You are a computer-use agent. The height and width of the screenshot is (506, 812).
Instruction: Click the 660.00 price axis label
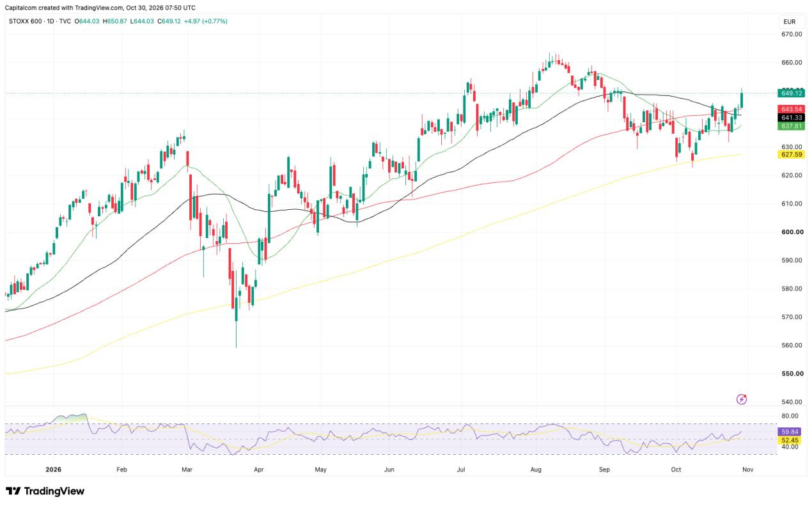(x=792, y=63)
